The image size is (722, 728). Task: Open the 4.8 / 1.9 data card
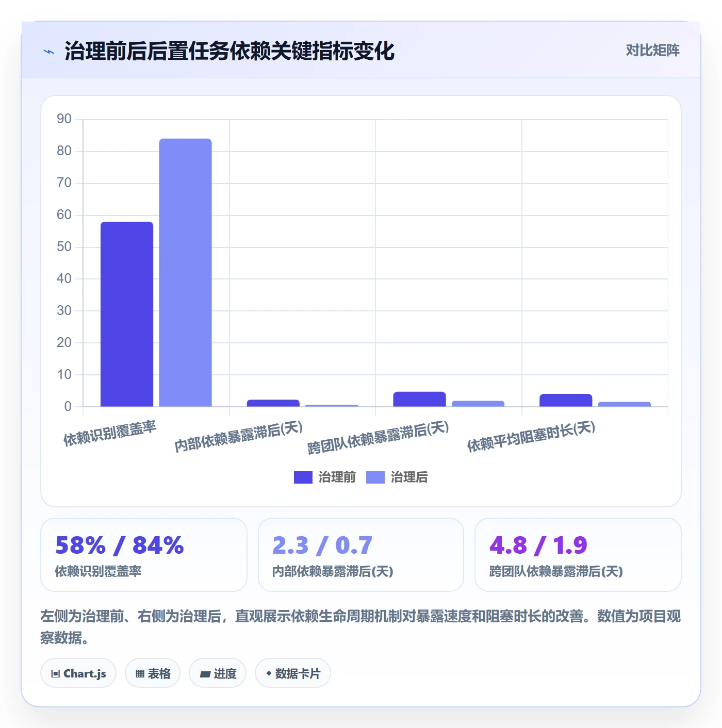[x=578, y=555]
